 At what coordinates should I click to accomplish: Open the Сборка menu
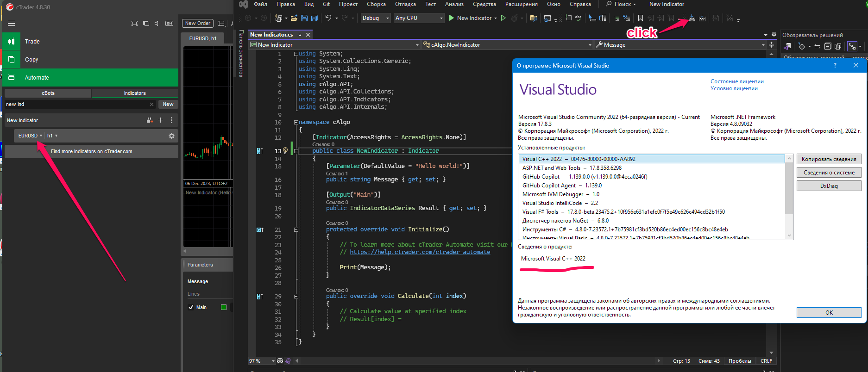tap(376, 4)
